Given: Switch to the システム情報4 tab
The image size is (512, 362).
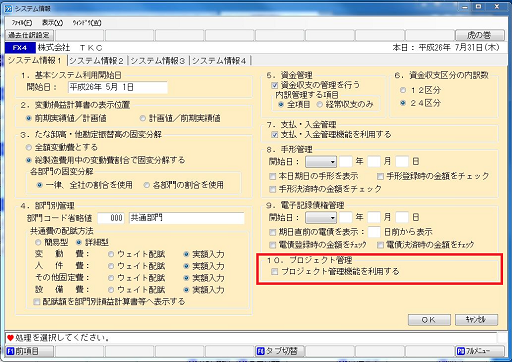Looking at the screenshot, I should coord(219,61).
